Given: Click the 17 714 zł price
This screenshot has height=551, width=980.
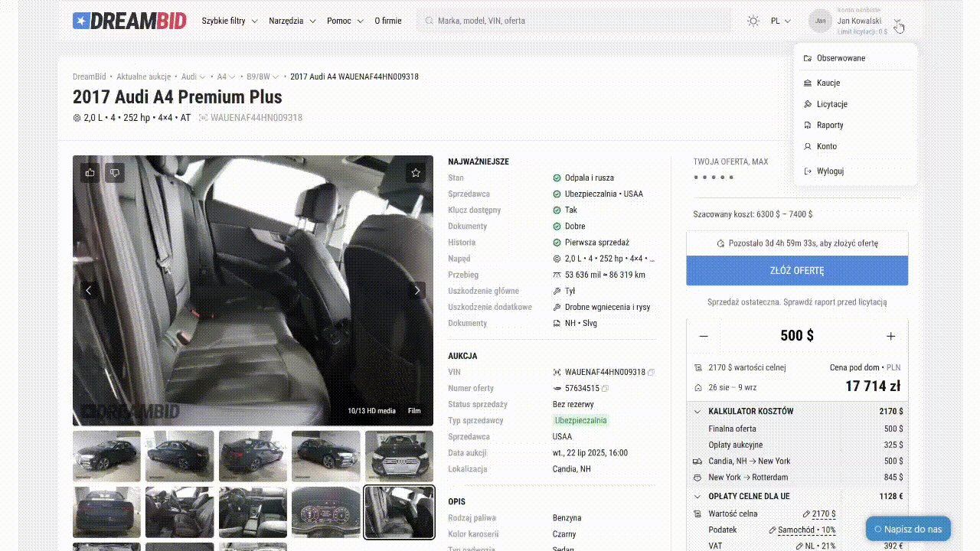Looking at the screenshot, I should [x=873, y=386].
